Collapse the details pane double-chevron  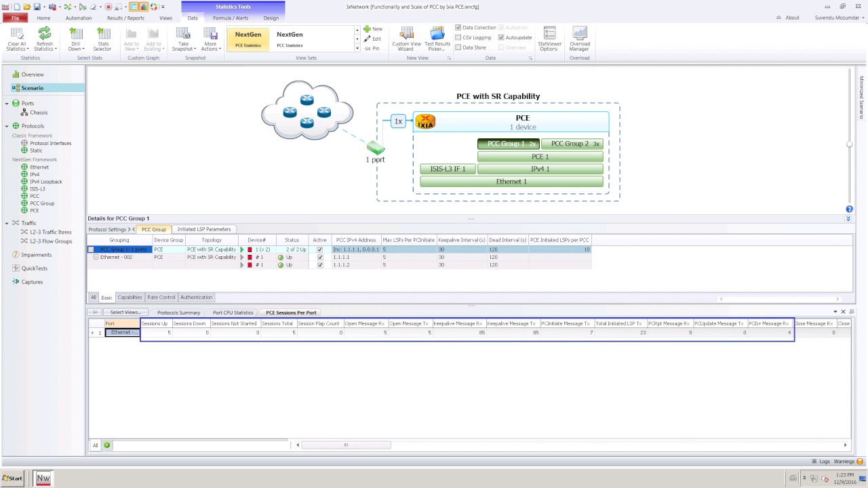tap(848, 219)
